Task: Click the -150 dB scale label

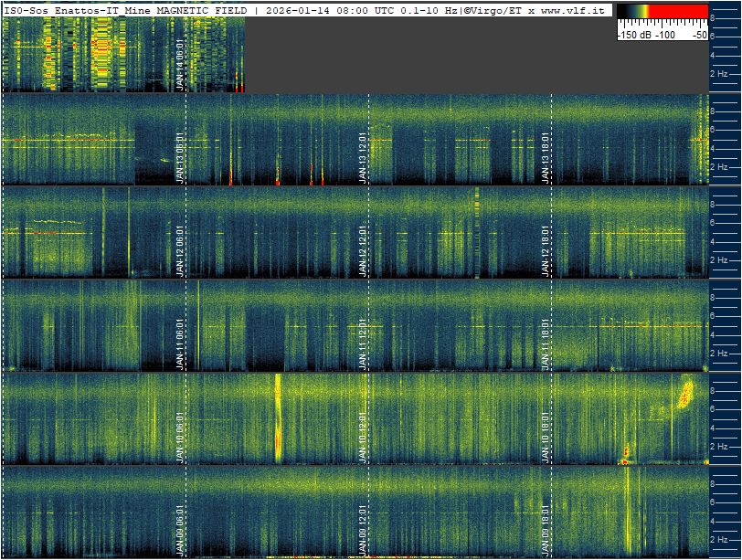Action: [634, 35]
